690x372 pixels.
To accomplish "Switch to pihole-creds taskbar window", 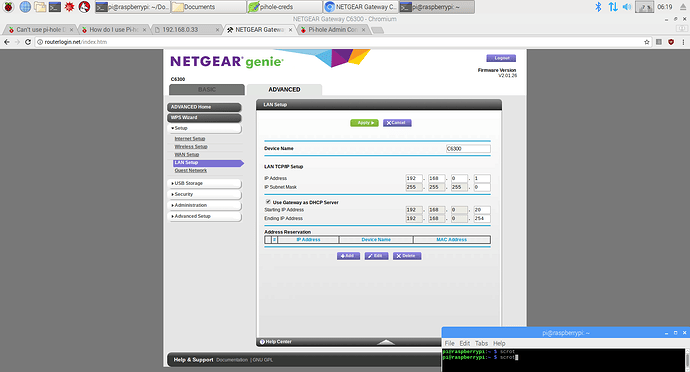I will (284, 7).
